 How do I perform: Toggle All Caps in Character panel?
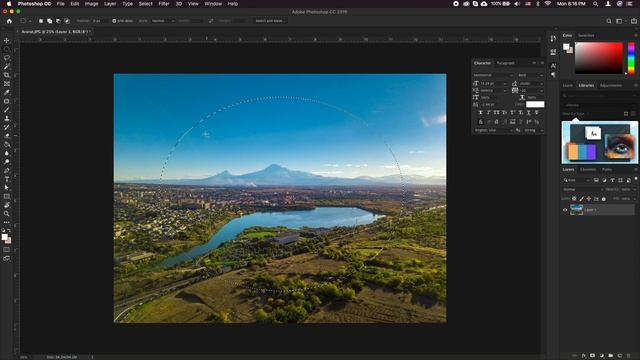(496, 113)
